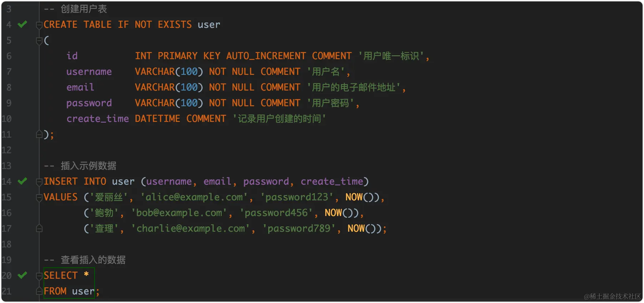Click the 'CREATE TABLE' keywords
The height and width of the screenshot is (303, 644).
[x=78, y=25]
